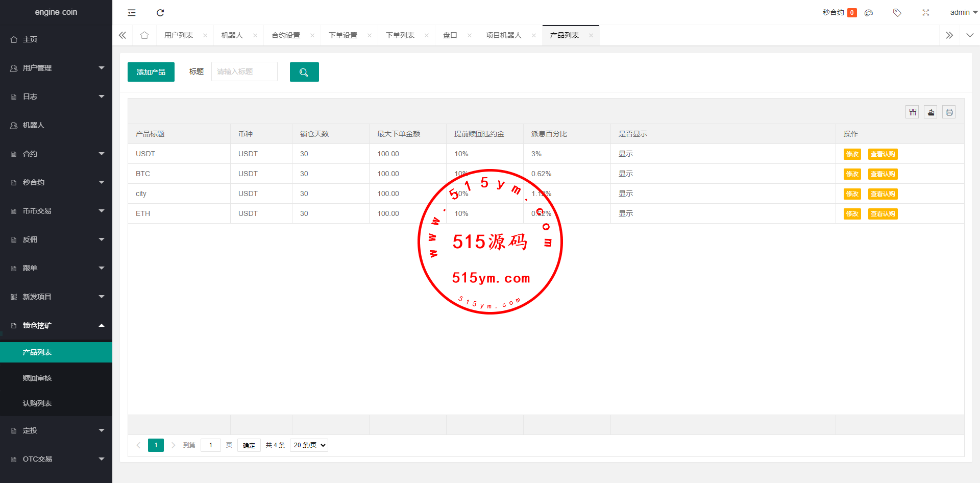The width and height of the screenshot is (980, 483).
Task: Click the tag note icon in header
Action: (x=897, y=13)
